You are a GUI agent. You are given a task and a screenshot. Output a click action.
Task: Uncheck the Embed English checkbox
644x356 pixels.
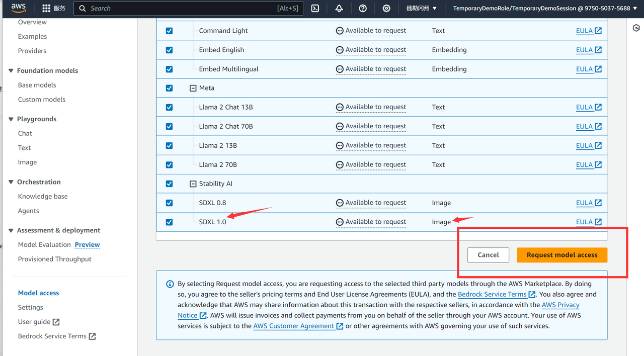click(169, 50)
